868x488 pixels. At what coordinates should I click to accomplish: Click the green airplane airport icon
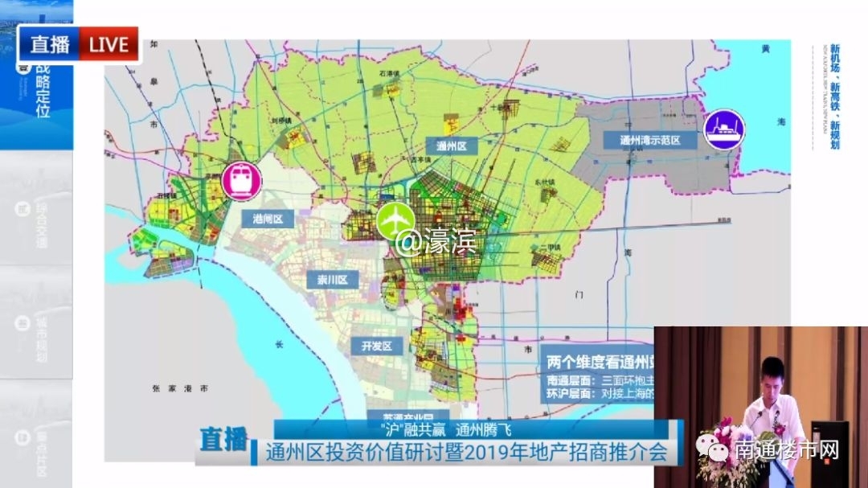[x=396, y=220]
